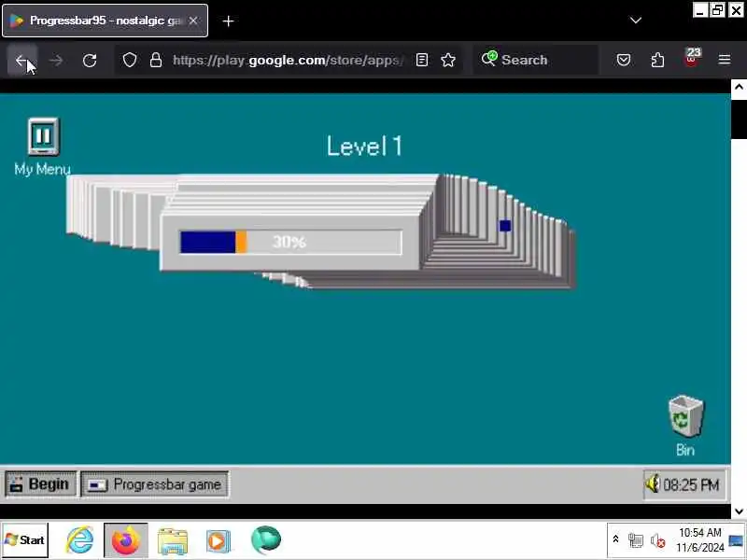The width and height of the screenshot is (747, 560).
Task: Click the game speaker volume icon
Action: [653, 483]
